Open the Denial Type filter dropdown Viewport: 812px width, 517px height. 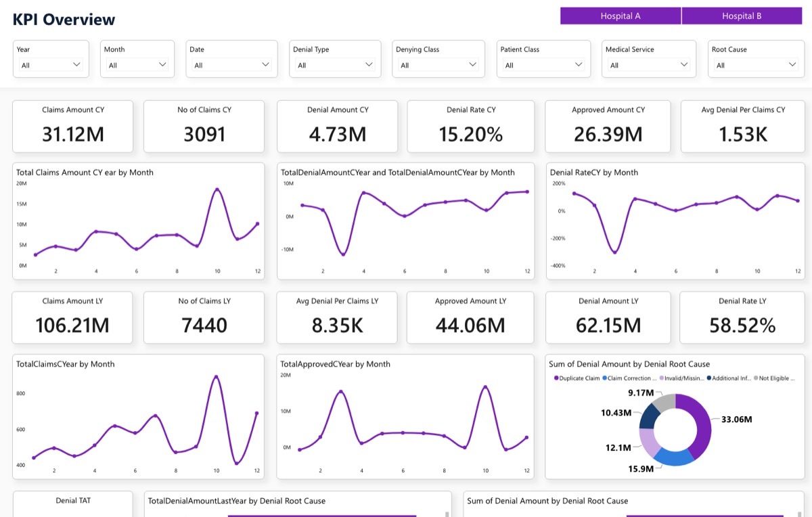[335, 65]
